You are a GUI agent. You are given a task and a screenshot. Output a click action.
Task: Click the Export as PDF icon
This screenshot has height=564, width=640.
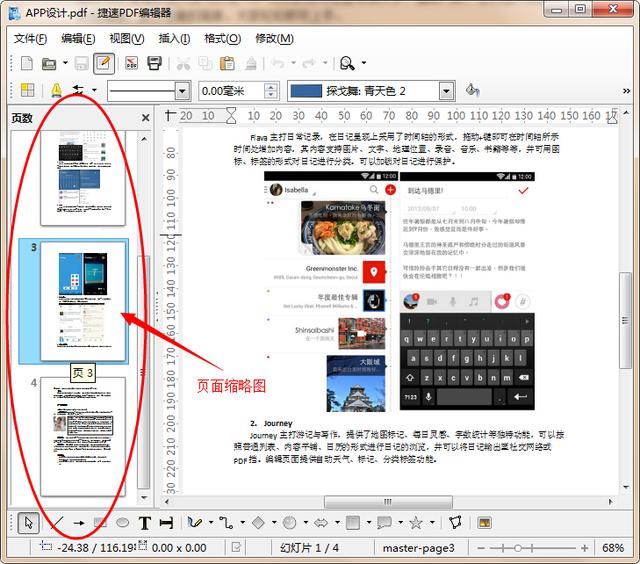[x=131, y=63]
